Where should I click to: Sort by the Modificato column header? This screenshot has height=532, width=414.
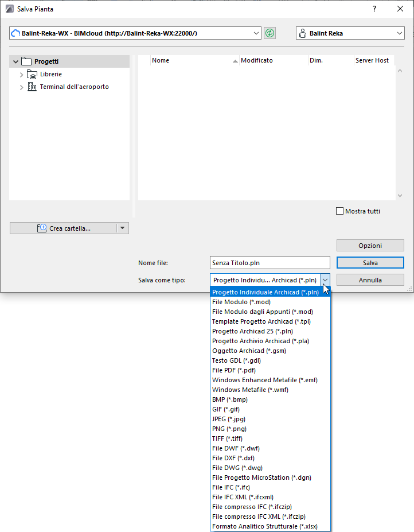pyautogui.click(x=274, y=60)
